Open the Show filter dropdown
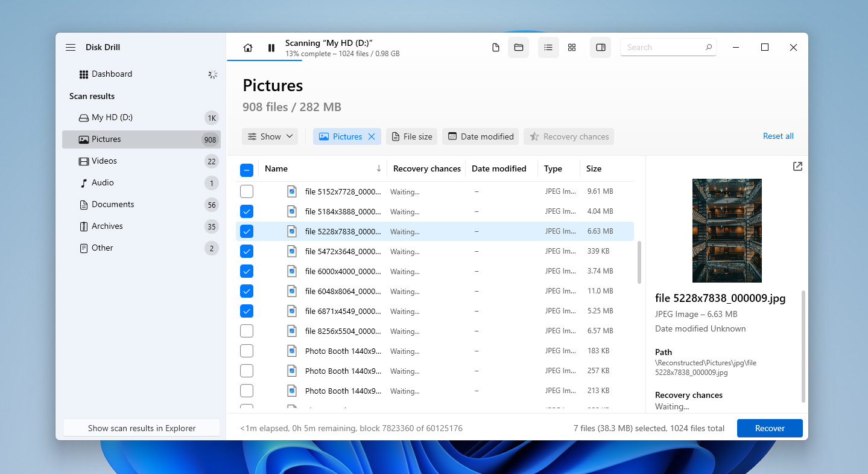This screenshot has height=474, width=868. tap(270, 136)
